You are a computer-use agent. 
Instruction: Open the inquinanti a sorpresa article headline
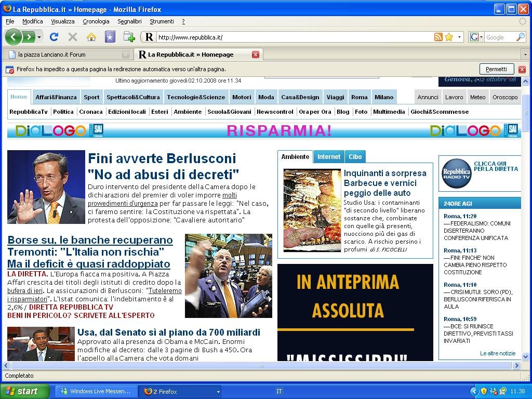coord(385,183)
